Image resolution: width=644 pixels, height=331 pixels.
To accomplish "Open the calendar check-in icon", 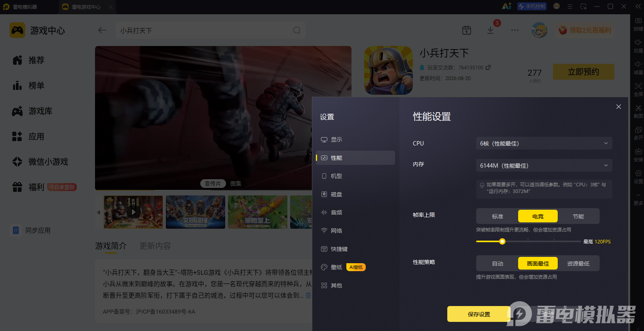I will click(x=467, y=30).
